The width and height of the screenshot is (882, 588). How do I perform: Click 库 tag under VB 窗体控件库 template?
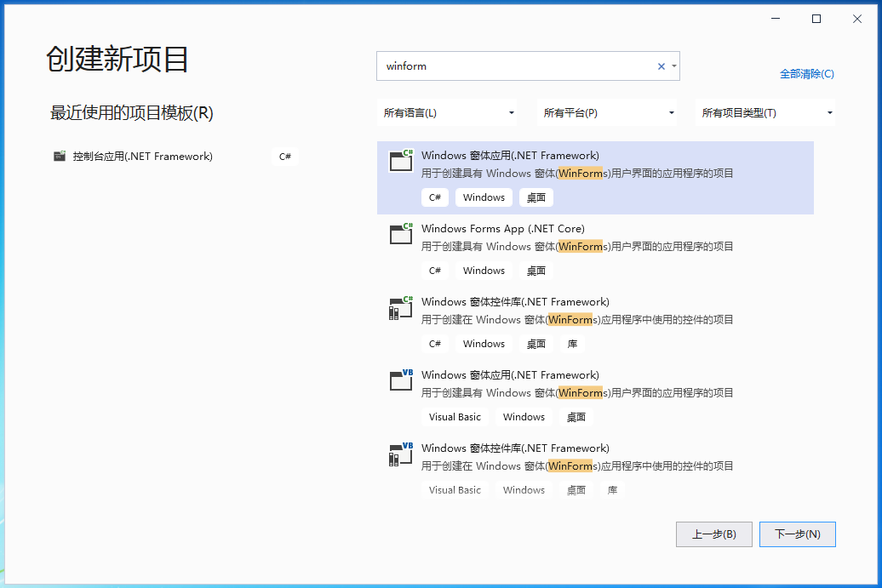[612, 489]
